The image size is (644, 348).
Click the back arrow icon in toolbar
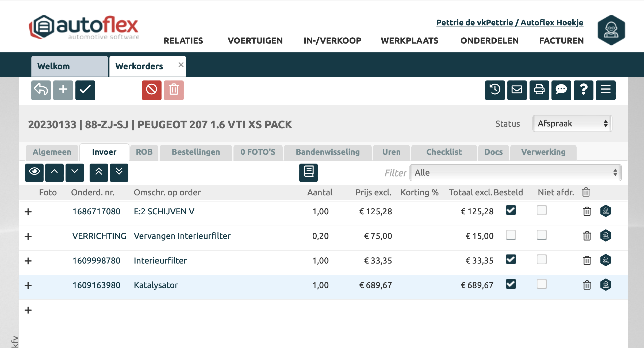coord(41,90)
